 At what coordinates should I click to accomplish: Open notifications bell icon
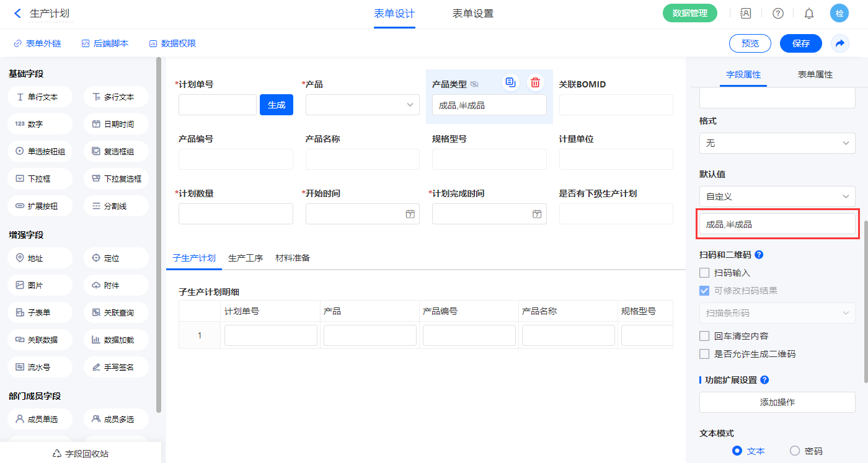tap(809, 14)
